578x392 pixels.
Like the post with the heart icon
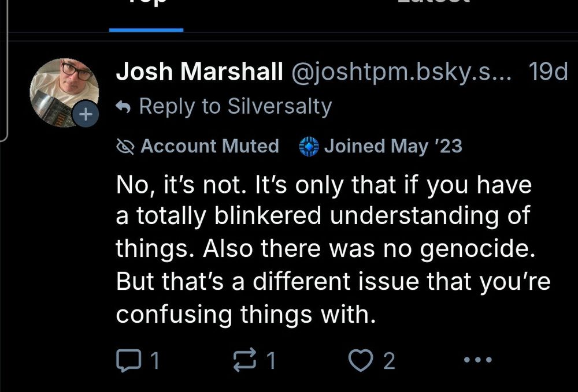click(361, 361)
